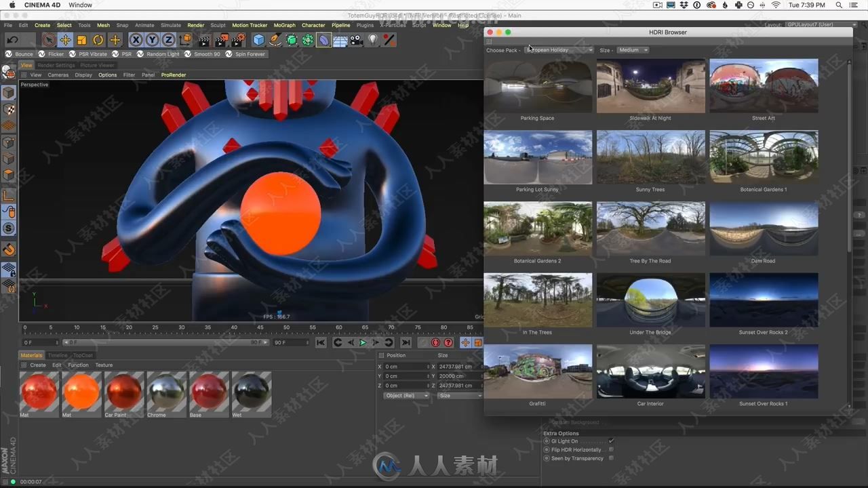868x488 pixels.
Task: Select the Parking Space HDRI thumbnail
Action: [538, 85]
